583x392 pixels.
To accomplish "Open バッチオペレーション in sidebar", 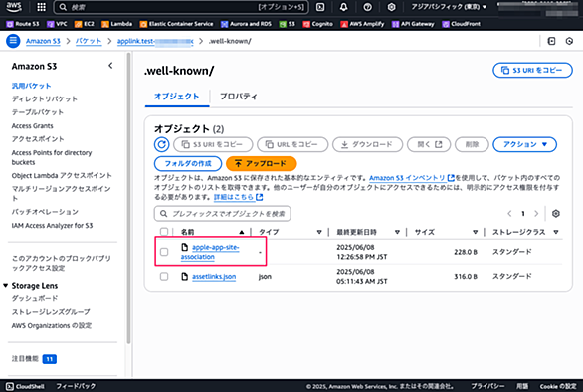I will coord(45,212).
